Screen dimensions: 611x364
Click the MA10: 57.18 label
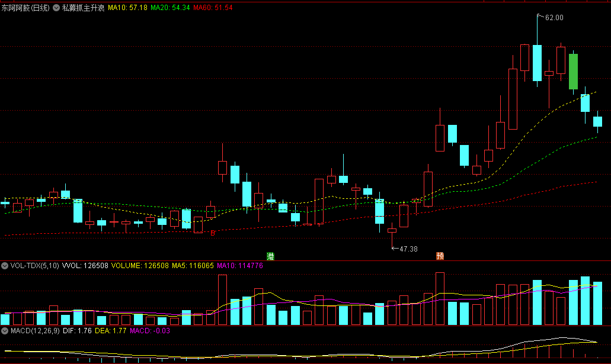click(128, 8)
